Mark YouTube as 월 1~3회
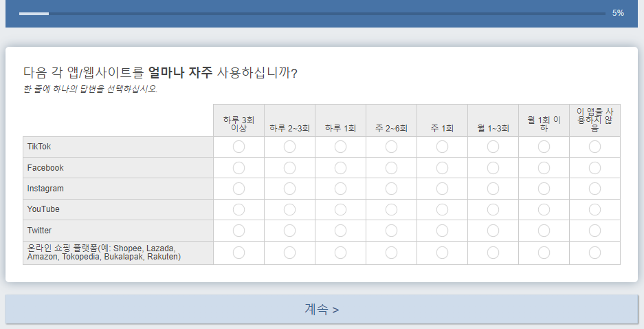Screen dimensions: 644x329 click(x=493, y=210)
